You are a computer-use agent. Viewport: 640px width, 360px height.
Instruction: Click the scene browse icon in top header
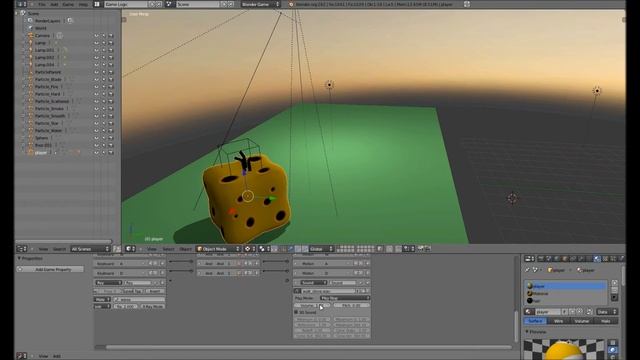[169, 4]
